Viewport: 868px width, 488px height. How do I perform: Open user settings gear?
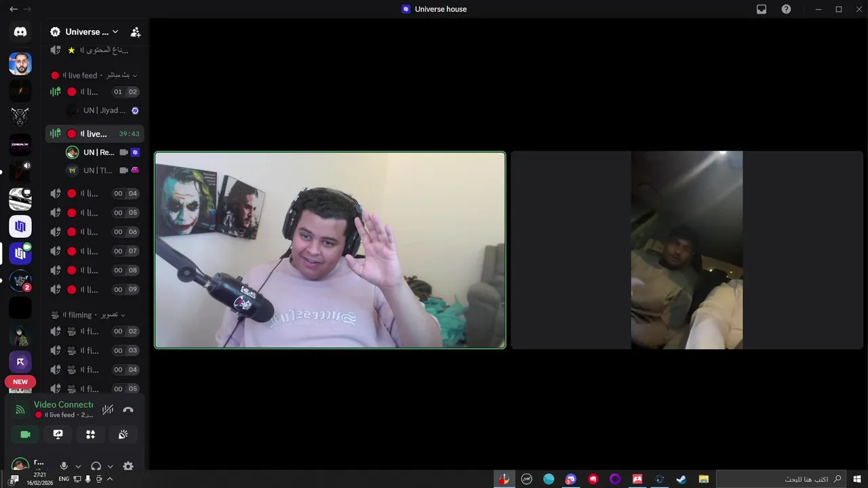128,466
